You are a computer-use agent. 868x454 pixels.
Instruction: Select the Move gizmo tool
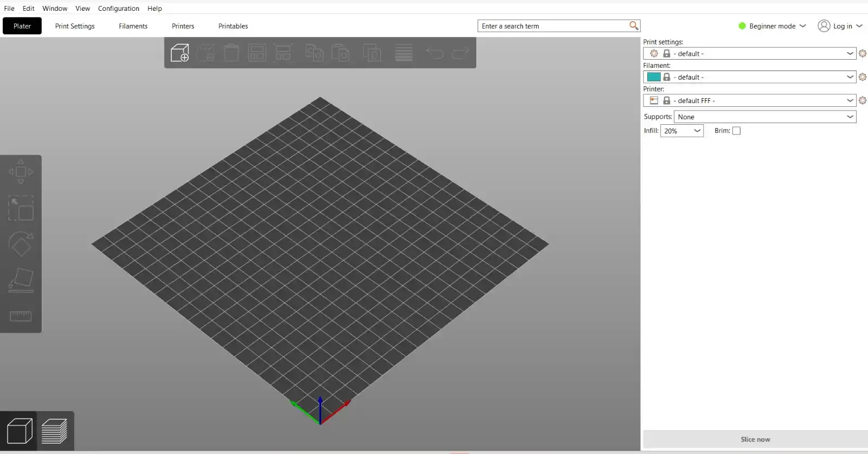point(21,172)
